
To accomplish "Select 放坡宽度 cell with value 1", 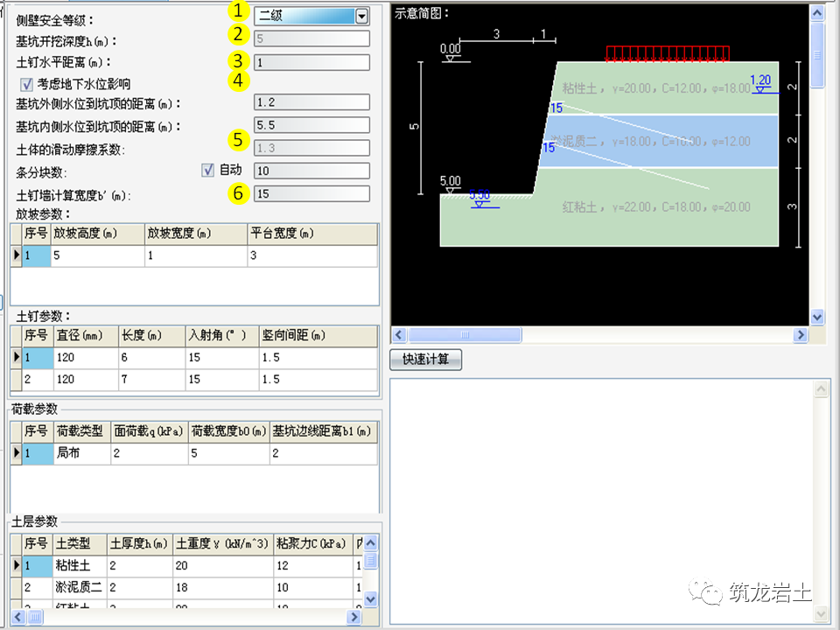I will (196, 255).
